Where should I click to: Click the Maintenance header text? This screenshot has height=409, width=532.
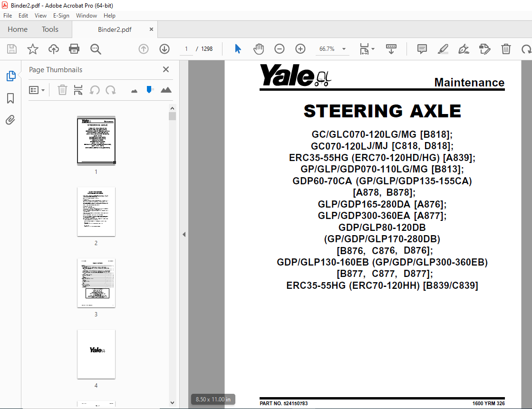coord(469,82)
